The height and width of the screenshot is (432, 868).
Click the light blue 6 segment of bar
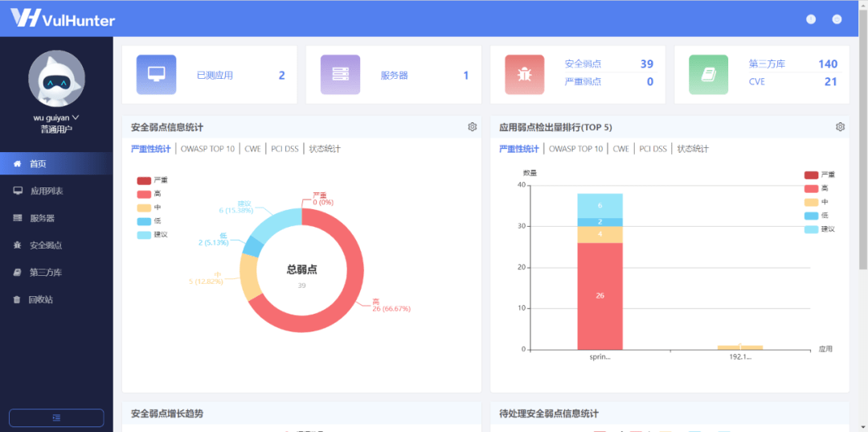600,205
